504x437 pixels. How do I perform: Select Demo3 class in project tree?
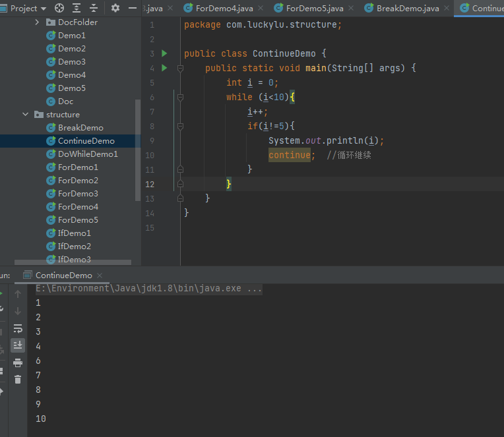(71, 62)
